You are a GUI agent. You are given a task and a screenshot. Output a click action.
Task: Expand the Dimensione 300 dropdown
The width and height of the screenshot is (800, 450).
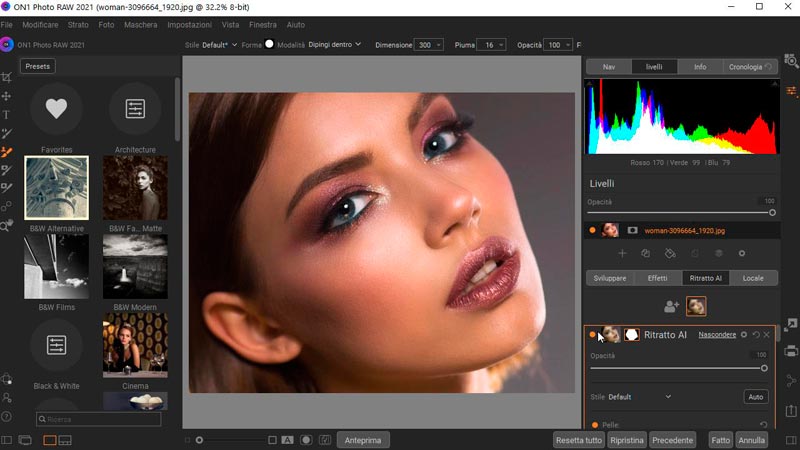click(x=438, y=45)
